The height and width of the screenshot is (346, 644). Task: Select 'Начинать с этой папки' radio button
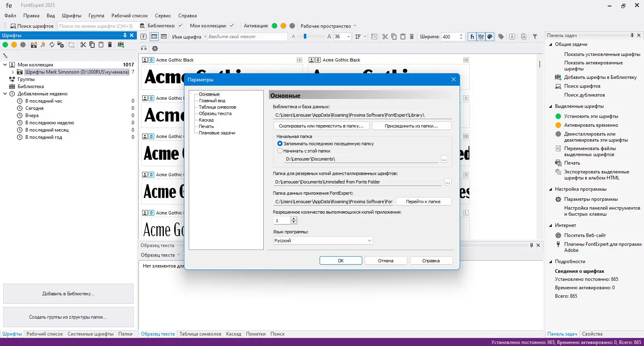click(x=280, y=151)
